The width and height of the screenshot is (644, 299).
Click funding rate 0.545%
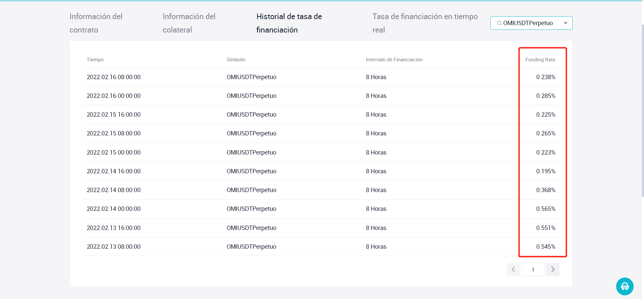pos(546,247)
